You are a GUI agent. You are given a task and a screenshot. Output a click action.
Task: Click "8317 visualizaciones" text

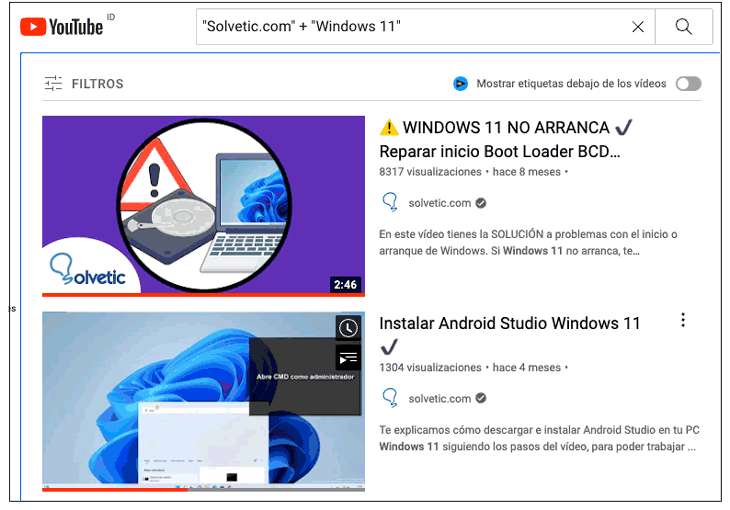point(430,172)
